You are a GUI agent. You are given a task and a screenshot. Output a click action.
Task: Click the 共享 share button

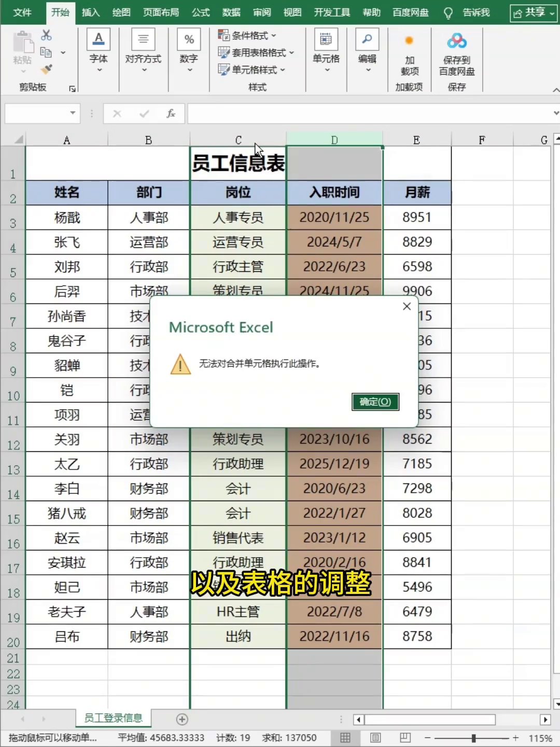tap(534, 12)
